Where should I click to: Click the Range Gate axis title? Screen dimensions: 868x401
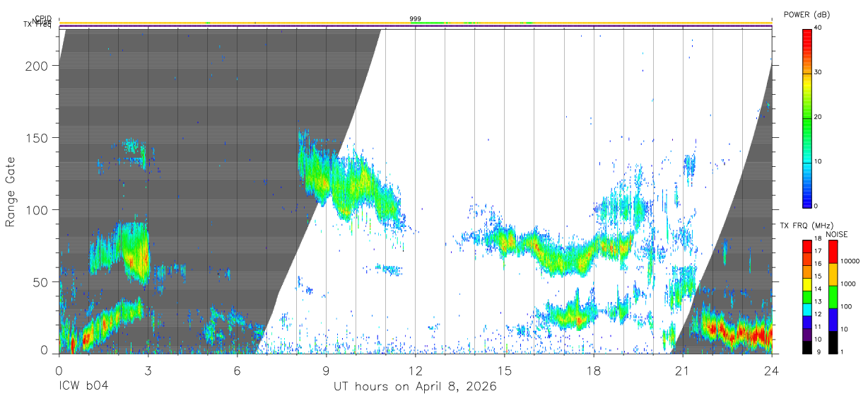pyautogui.click(x=11, y=192)
